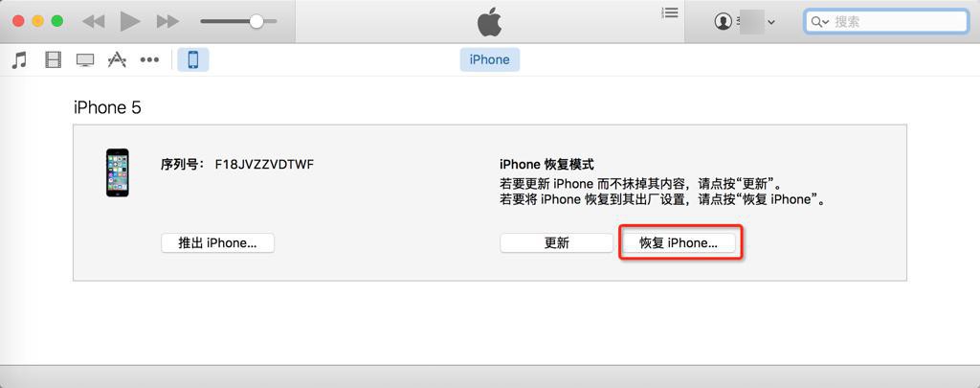980x388 pixels.
Task: Open the App Store apps icon
Action: point(117,60)
